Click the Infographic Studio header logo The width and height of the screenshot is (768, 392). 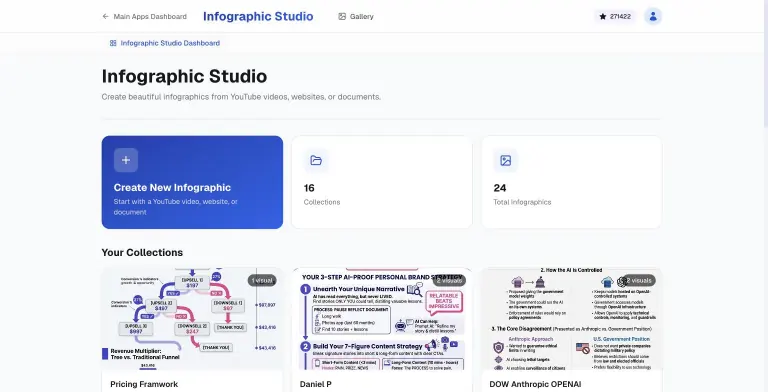coord(258,16)
